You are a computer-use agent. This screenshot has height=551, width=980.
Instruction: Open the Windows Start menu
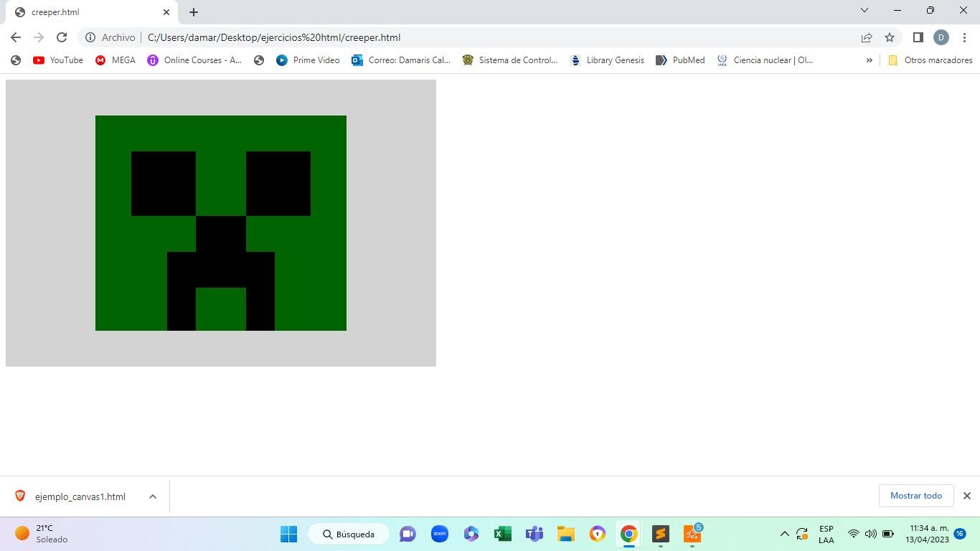[289, 534]
